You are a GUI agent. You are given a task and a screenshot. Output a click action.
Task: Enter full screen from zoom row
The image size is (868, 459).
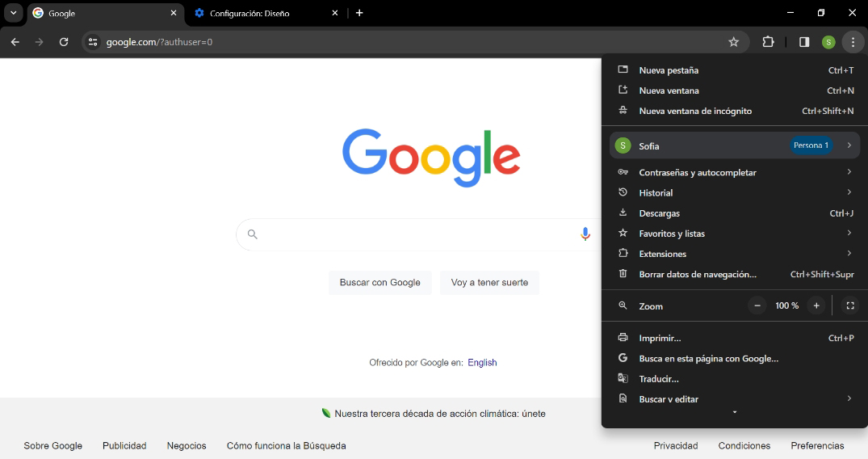pos(850,305)
